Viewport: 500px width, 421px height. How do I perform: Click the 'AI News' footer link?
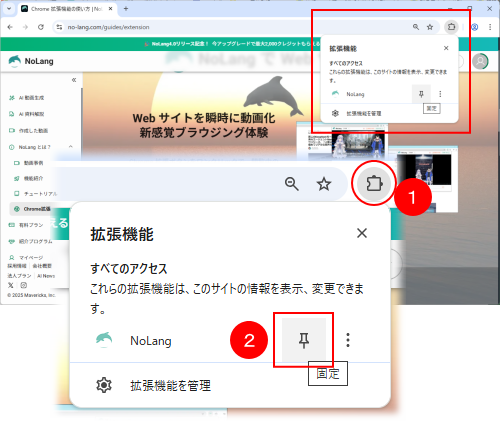[46, 276]
